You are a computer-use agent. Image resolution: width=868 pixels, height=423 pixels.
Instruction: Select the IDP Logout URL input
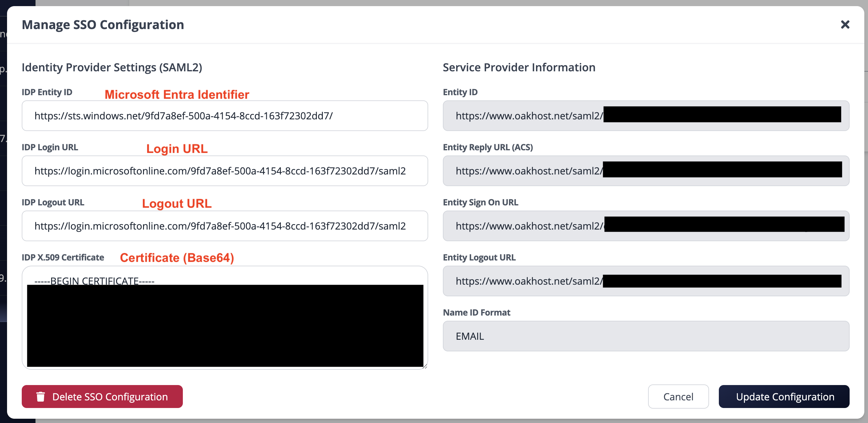coord(225,226)
